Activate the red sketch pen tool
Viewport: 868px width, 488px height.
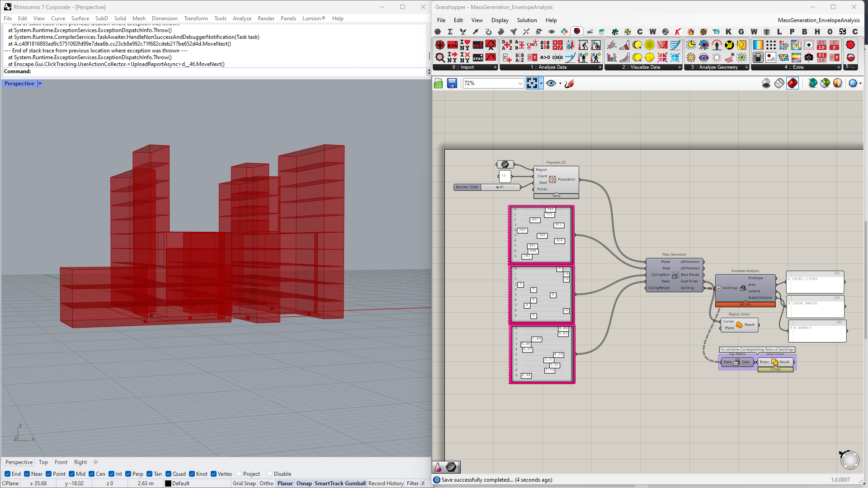click(569, 83)
